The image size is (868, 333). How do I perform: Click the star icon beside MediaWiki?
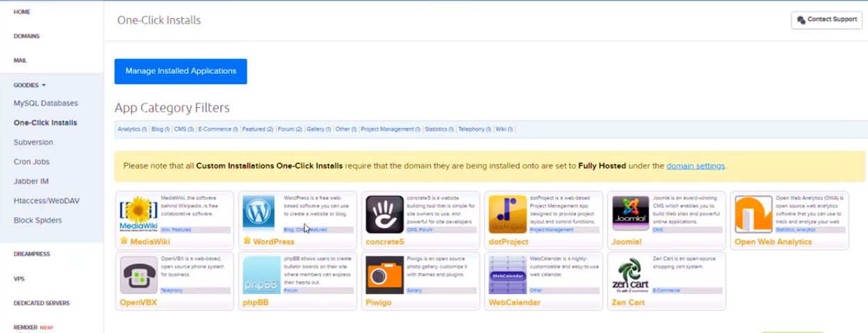coord(124,241)
